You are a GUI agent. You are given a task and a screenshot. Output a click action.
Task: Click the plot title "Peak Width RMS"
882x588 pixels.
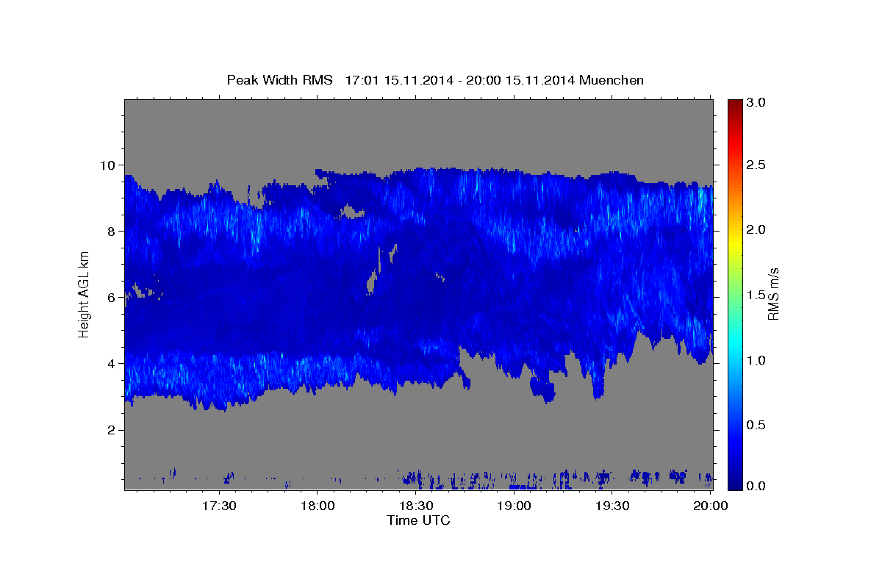pos(279,80)
